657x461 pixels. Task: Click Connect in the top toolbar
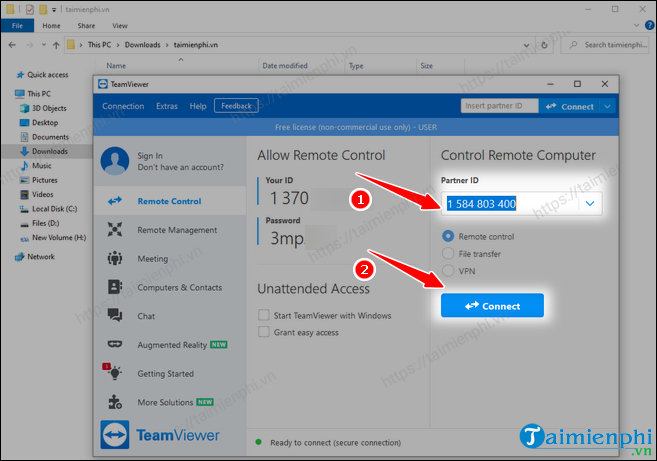569,106
